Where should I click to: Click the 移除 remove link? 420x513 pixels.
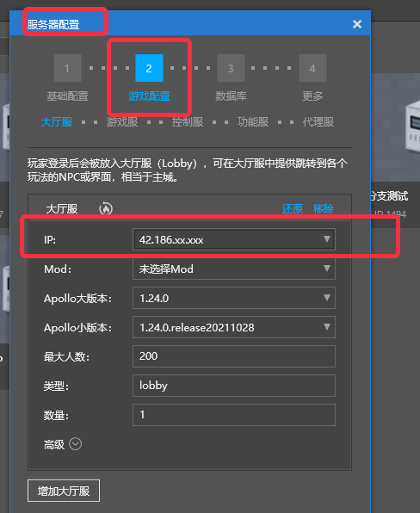pos(324,208)
